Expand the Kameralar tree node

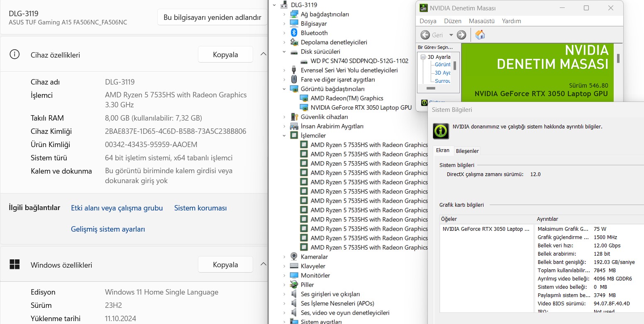(x=284, y=257)
